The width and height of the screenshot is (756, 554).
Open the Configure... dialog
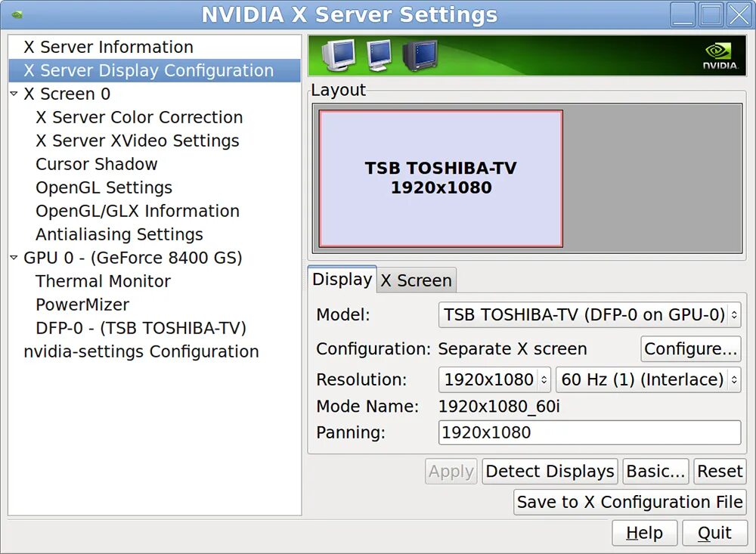pyautogui.click(x=690, y=348)
